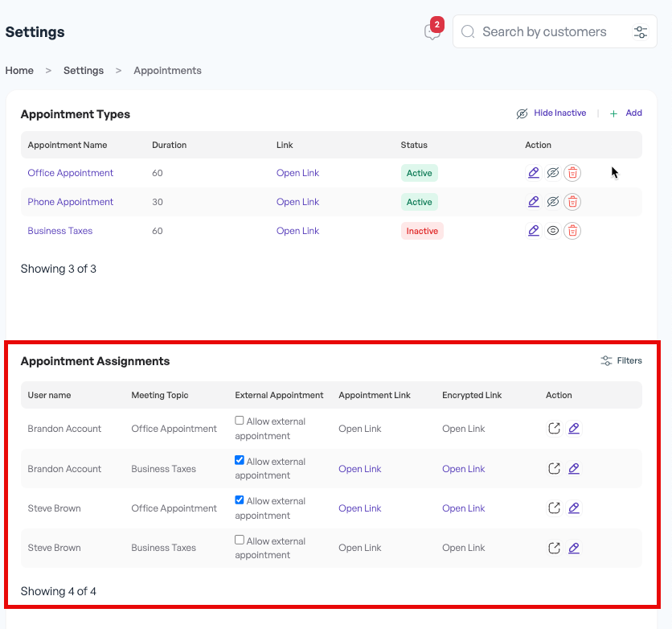
Task: Open the Business Taxes name link
Action: (60, 231)
